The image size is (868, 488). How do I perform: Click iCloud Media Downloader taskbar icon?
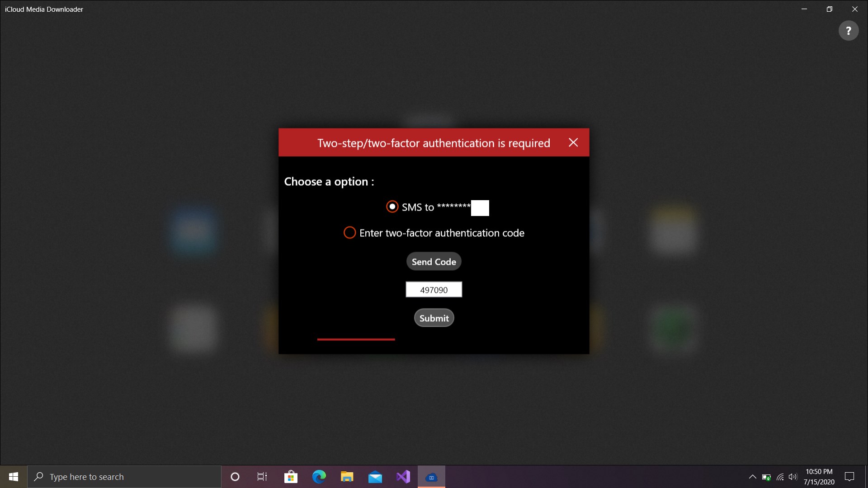[x=431, y=477]
